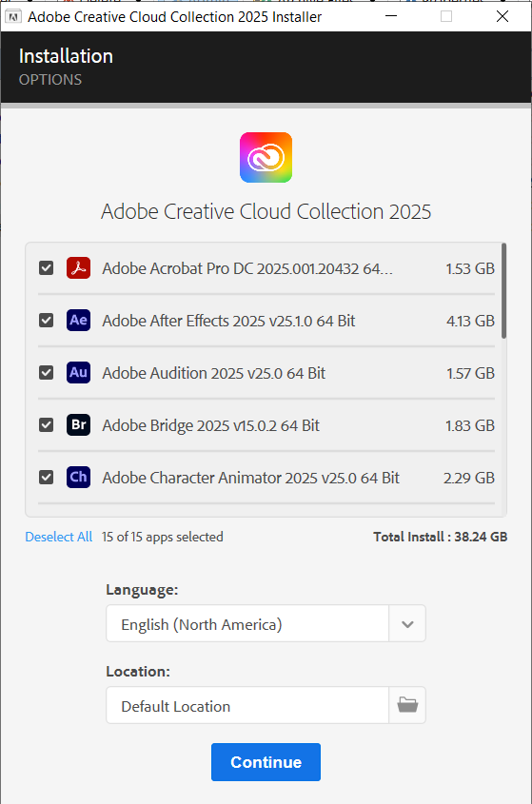Click the app list vertical scrollbar
532x804 pixels.
point(503,291)
